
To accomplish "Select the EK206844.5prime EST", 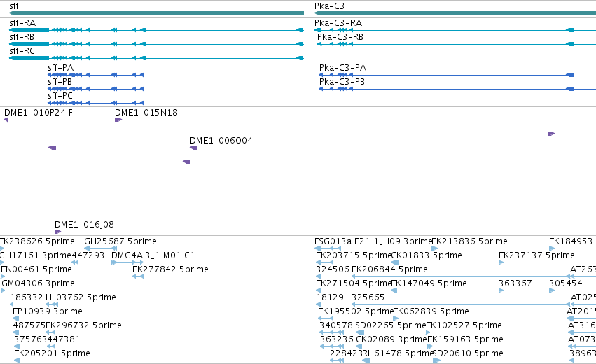I will pyautogui.click(x=389, y=269).
